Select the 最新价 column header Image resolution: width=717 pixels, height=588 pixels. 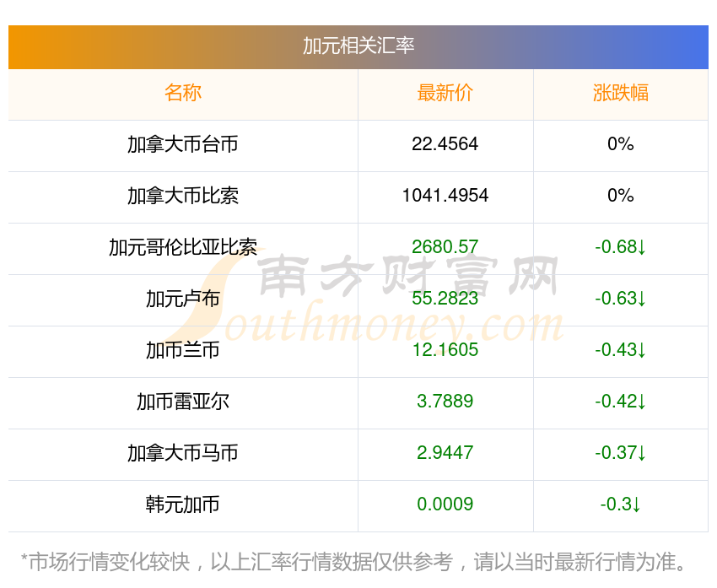click(445, 93)
